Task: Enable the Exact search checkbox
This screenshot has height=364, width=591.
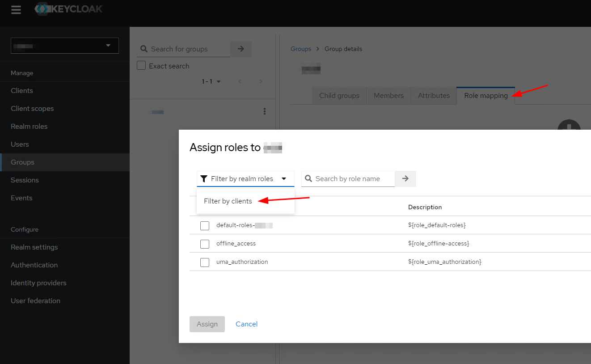Action: click(141, 66)
